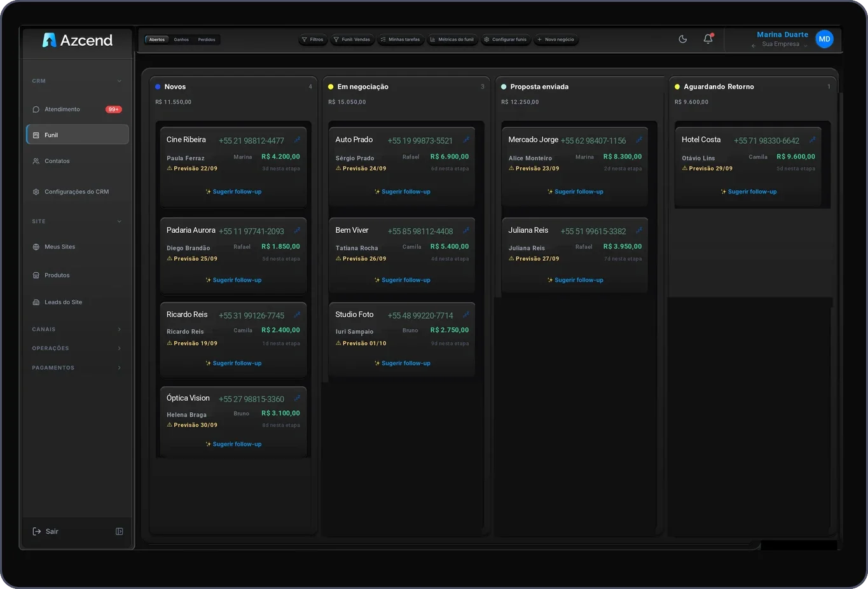Snooze the Auto Prado deal
The width and height of the screenshot is (868, 589).
(x=466, y=140)
